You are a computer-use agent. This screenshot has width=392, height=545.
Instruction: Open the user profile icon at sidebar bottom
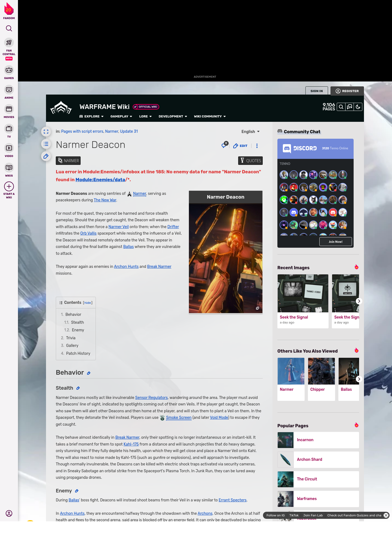(x=9, y=513)
